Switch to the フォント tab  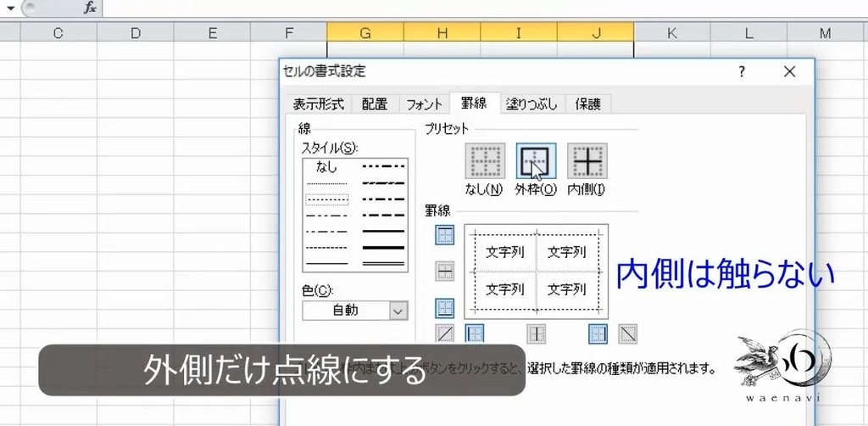click(x=425, y=104)
